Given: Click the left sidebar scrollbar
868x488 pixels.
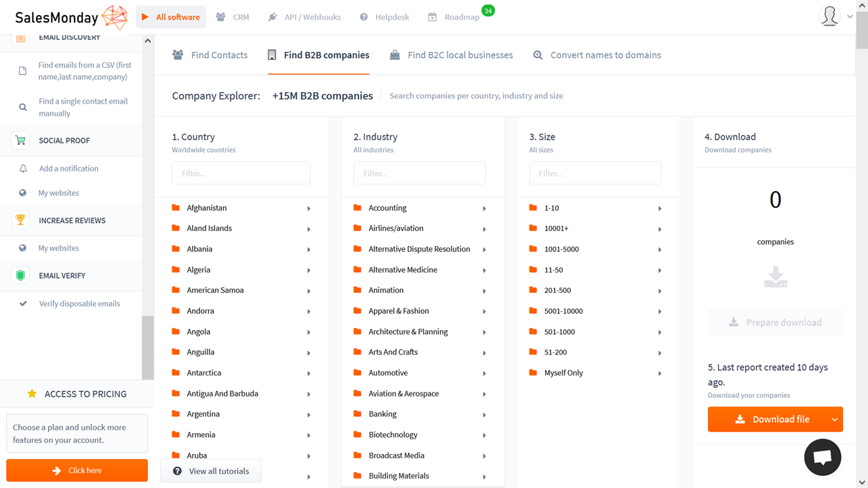Looking at the screenshot, I should coord(148,346).
